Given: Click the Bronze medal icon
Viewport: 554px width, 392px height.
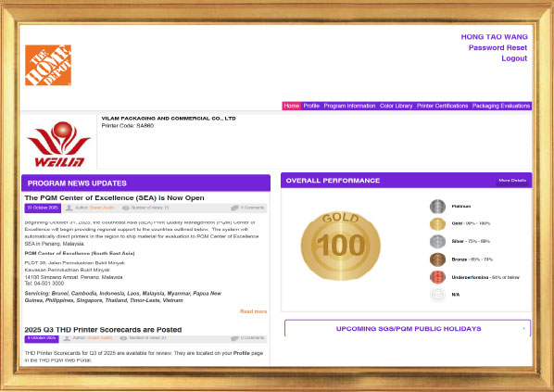Looking at the screenshot, I should 437,259.
